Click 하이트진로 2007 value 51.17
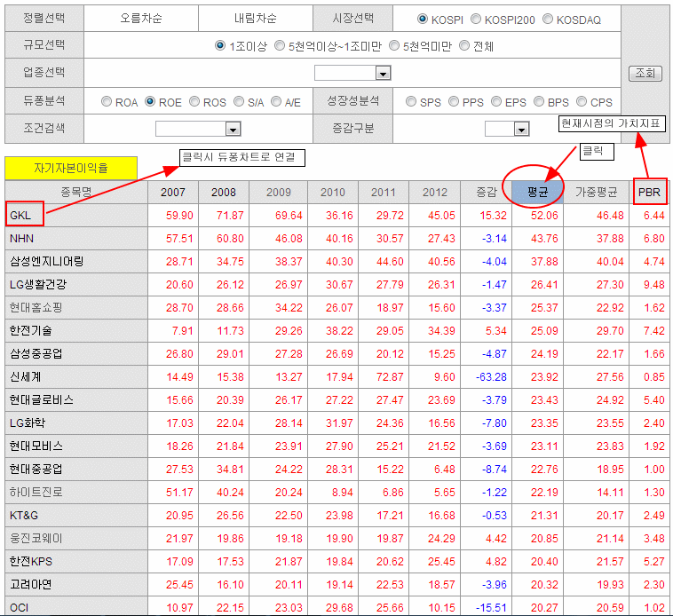The image size is (673, 616). coord(179,493)
